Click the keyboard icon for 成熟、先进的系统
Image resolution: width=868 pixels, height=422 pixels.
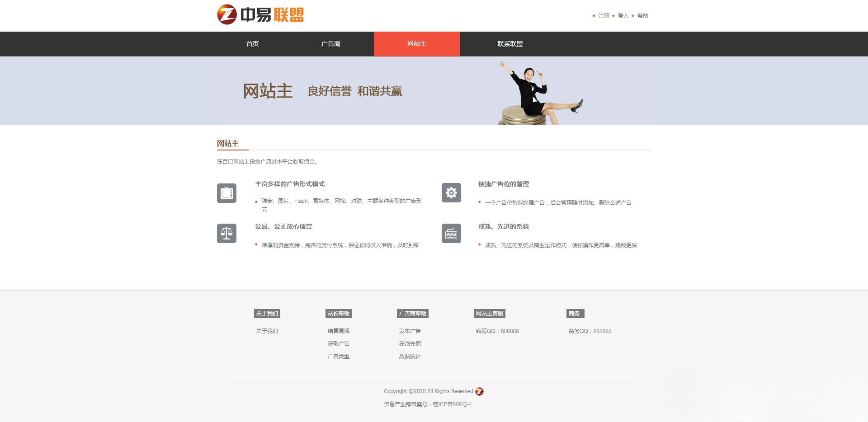[450, 233]
